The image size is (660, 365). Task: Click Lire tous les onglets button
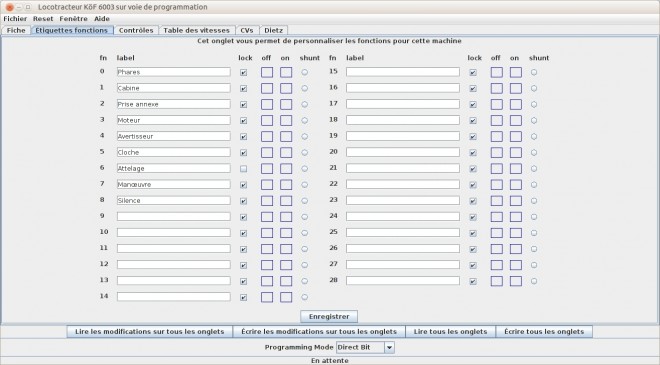pos(450,332)
